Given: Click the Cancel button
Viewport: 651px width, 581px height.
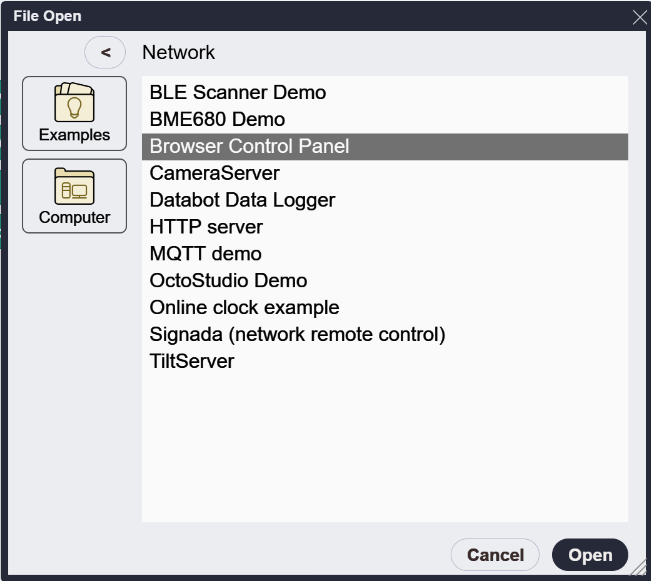Looking at the screenshot, I should click(495, 555).
